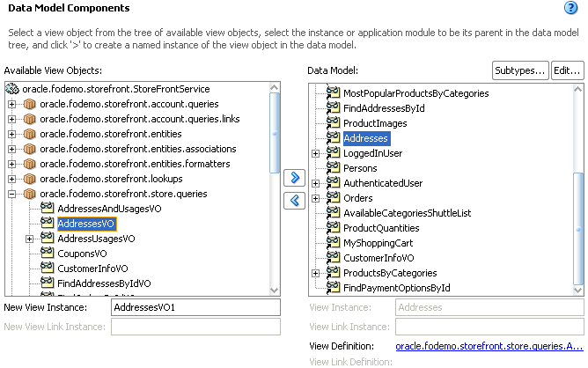Expand LoggedInUser in Data Model
The height and width of the screenshot is (368, 588).
(x=315, y=153)
